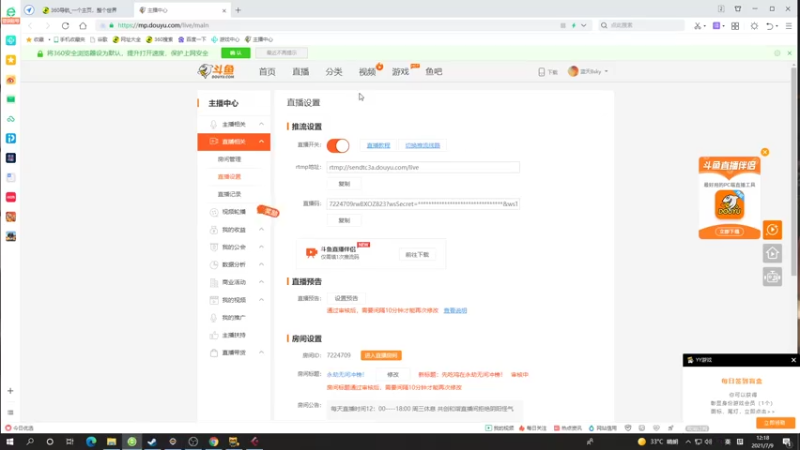The width and height of the screenshot is (800, 450).
Task: Go to 首页 in Douyu navigation
Action: pos(267,72)
